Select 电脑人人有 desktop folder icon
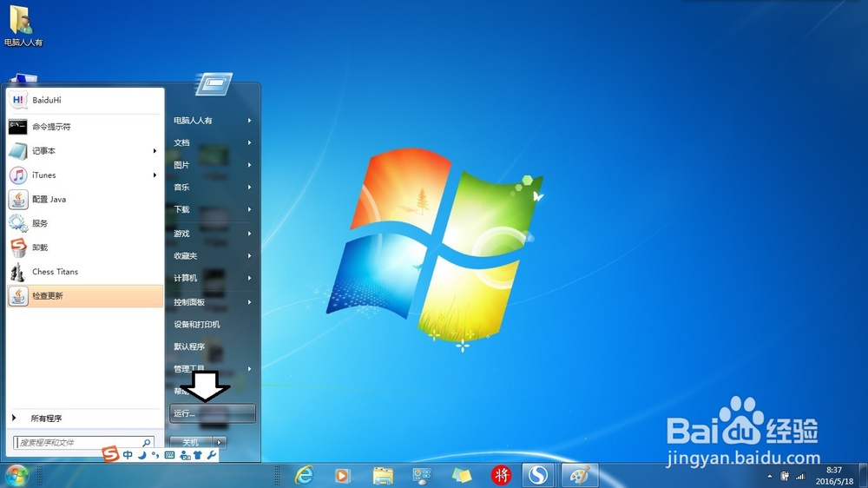Viewport: 868px width, 488px height. pos(23,26)
